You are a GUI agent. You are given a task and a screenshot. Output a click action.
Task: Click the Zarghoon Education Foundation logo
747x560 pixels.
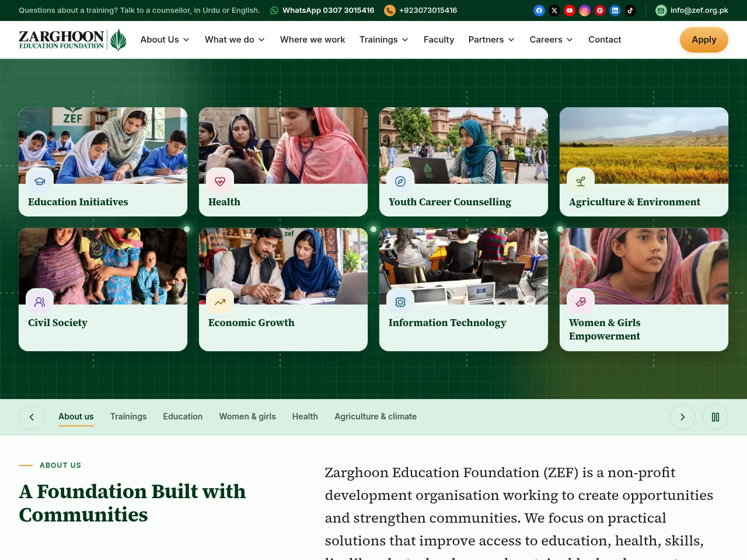[x=72, y=40]
